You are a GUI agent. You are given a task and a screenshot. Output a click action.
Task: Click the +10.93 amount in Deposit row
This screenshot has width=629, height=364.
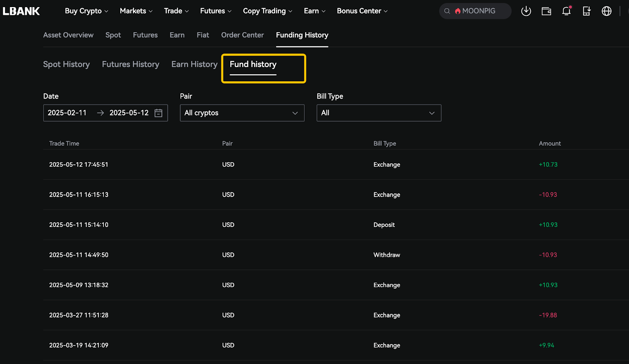(x=548, y=225)
